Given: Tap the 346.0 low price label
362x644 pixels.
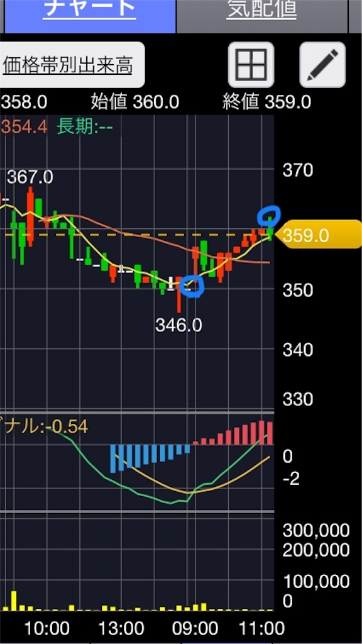Looking at the screenshot, I should coord(178,326).
